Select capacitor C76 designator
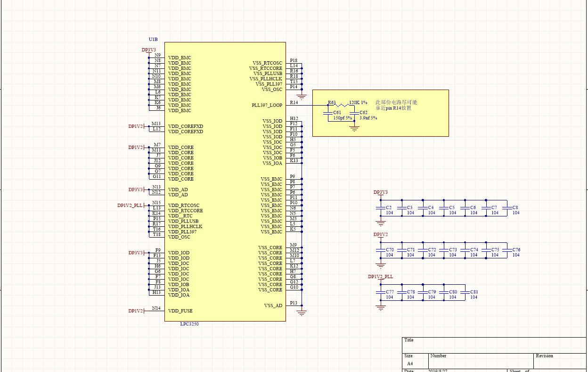 coord(516,250)
